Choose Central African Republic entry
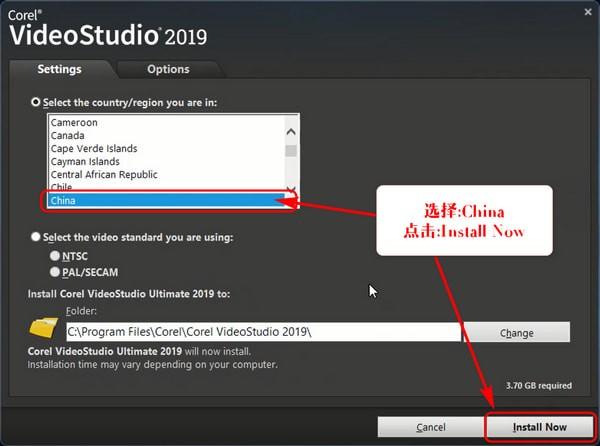Viewport: 600px width, 446px height. [166, 174]
